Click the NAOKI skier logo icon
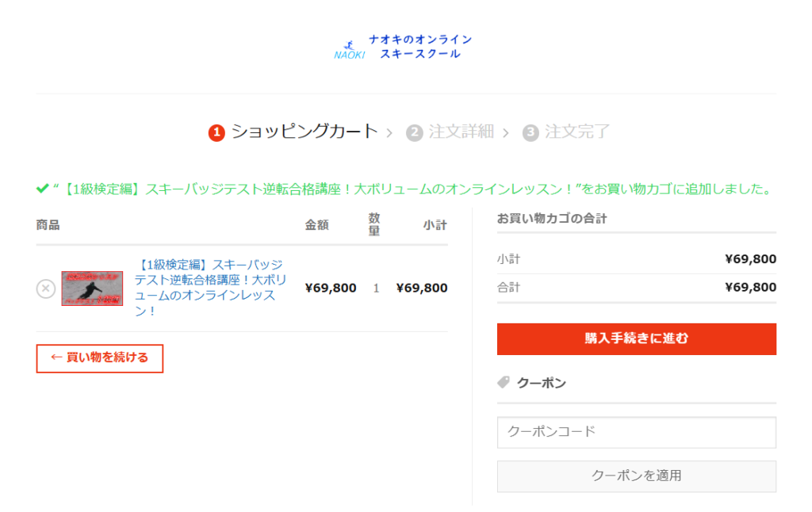812x512 pixels. (x=349, y=49)
